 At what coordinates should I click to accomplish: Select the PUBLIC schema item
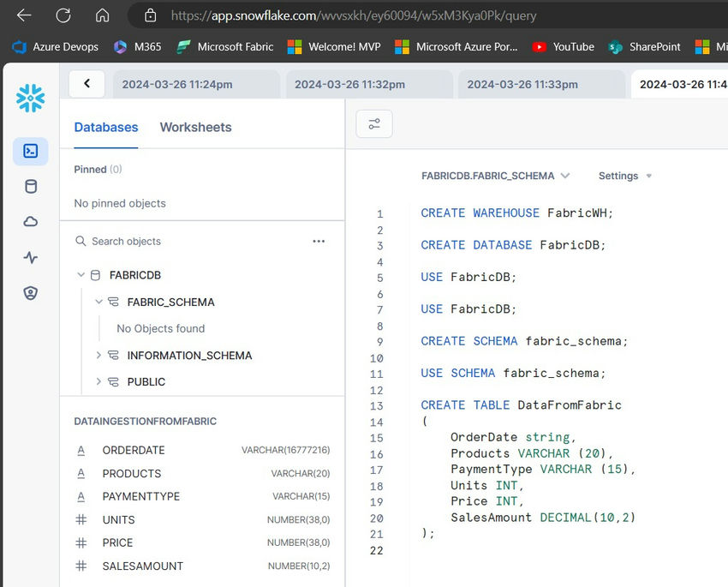pyautogui.click(x=146, y=381)
